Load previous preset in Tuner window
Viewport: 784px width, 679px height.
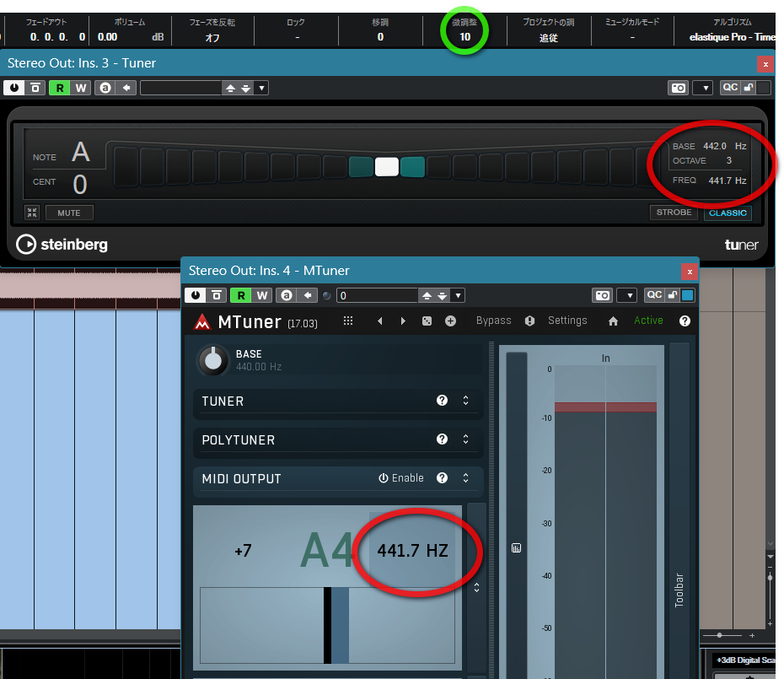pyautogui.click(x=230, y=88)
